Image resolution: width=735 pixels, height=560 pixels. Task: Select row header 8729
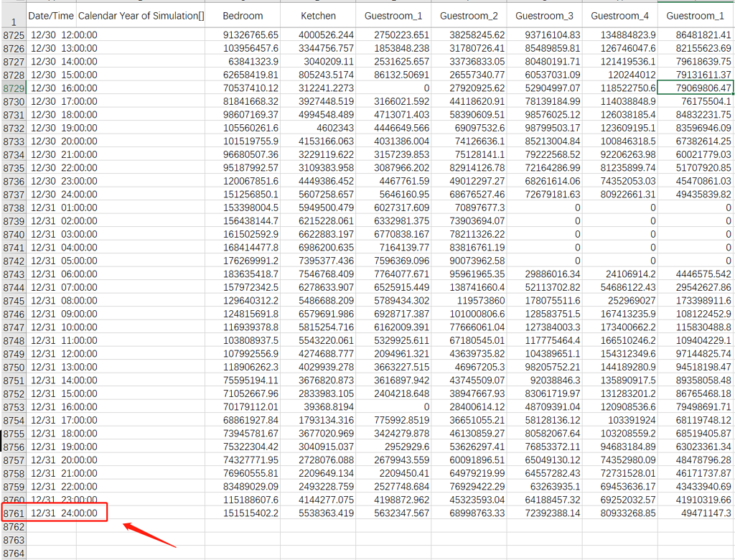pos(13,88)
